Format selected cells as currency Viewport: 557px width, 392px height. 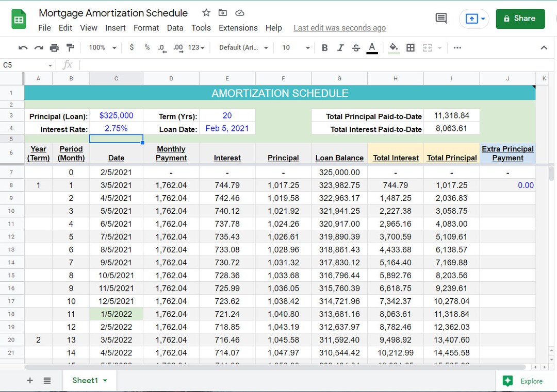click(x=132, y=47)
